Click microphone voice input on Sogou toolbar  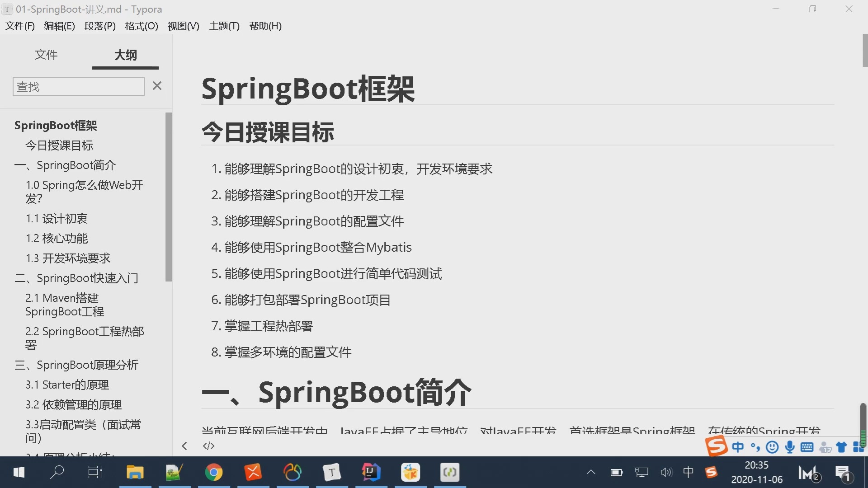click(x=790, y=447)
